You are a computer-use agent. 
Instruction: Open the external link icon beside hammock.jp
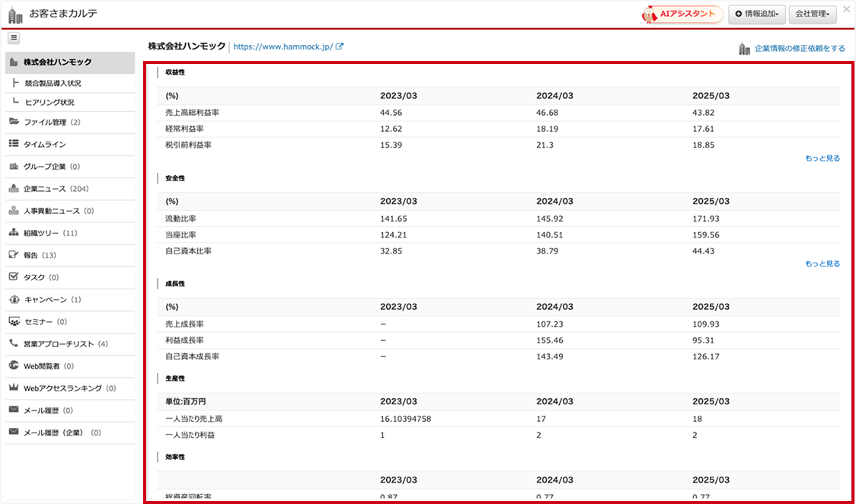(x=340, y=46)
